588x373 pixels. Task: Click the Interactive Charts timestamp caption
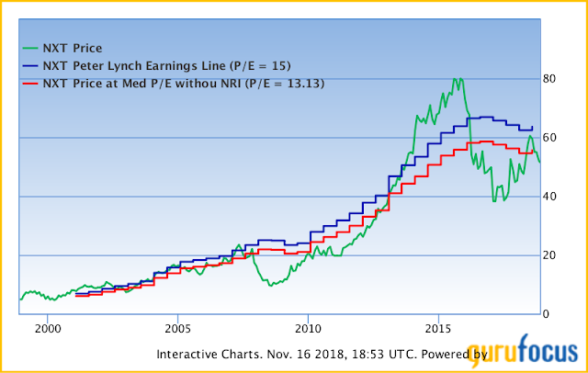[x=322, y=355]
